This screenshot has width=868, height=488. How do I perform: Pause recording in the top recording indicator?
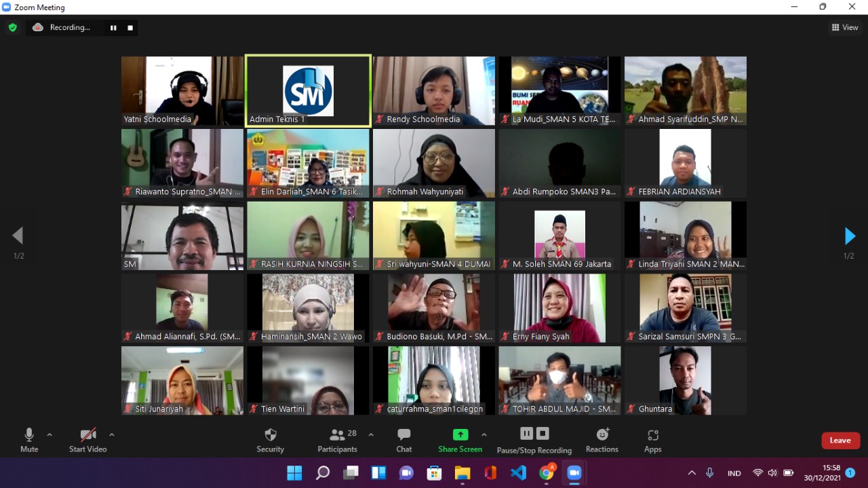113,28
